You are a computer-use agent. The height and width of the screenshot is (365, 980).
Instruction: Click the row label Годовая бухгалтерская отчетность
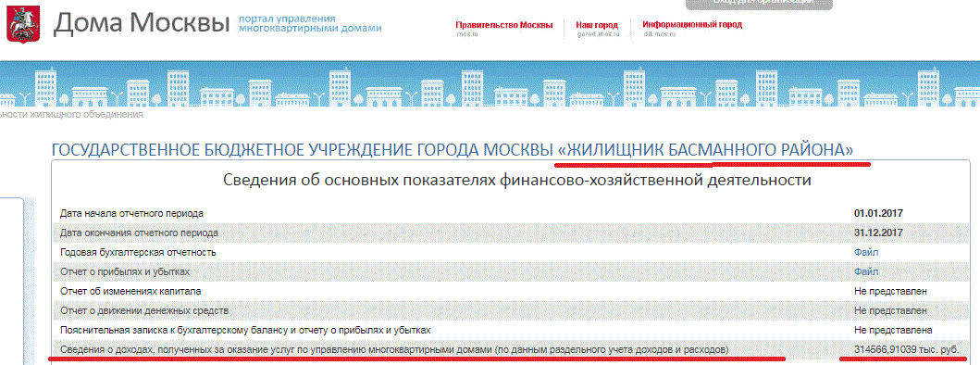pos(138,252)
